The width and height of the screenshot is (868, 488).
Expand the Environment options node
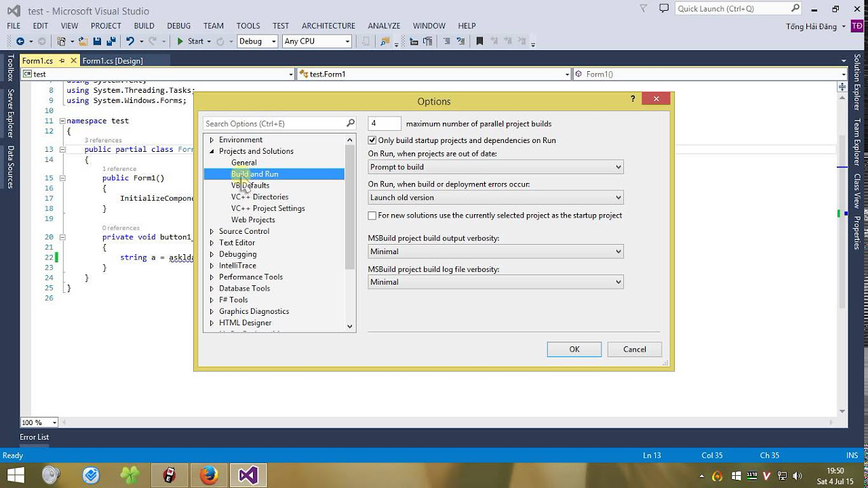[212, 140]
